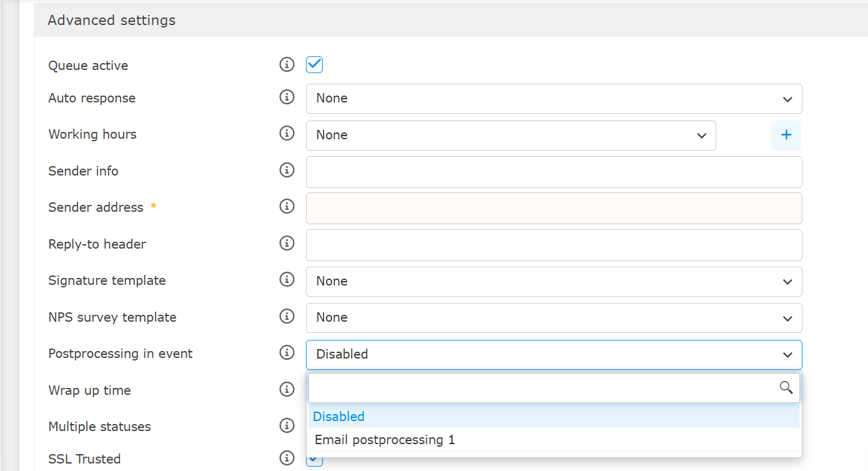Image resolution: width=868 pixels, height=471 pixels.
Task: Click the Postprocessing in event label
Action: (x=121, y=354)
